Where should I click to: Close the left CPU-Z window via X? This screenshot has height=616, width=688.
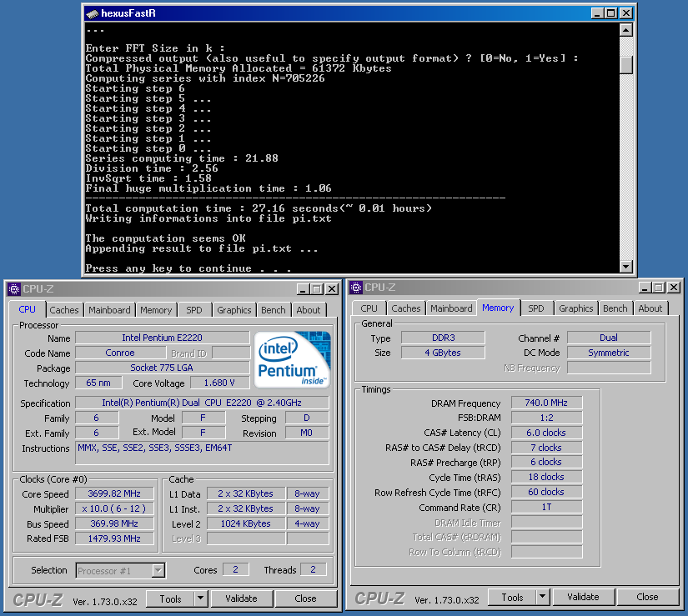click(332, 289)
